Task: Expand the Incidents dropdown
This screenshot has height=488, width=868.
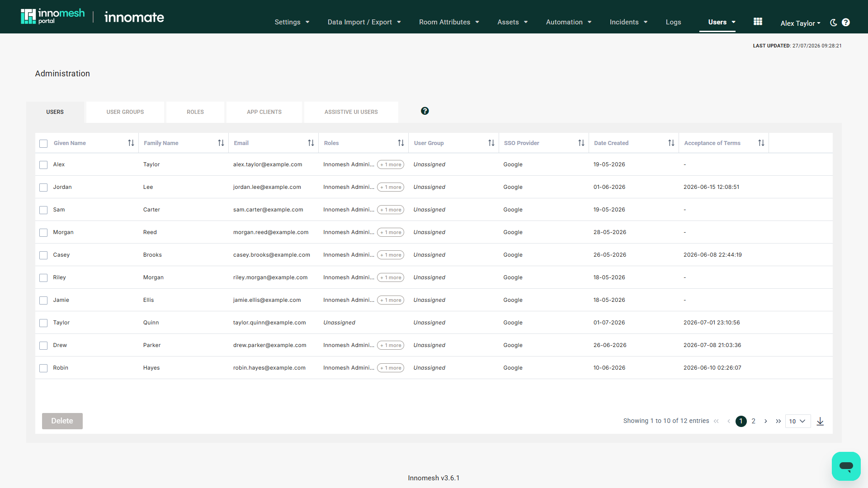Action: pos(628,22)
